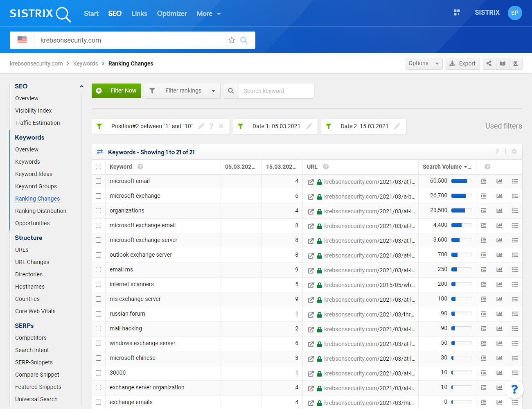Click the Options button
Screen dimensions: 532x409
coord(418,63)
